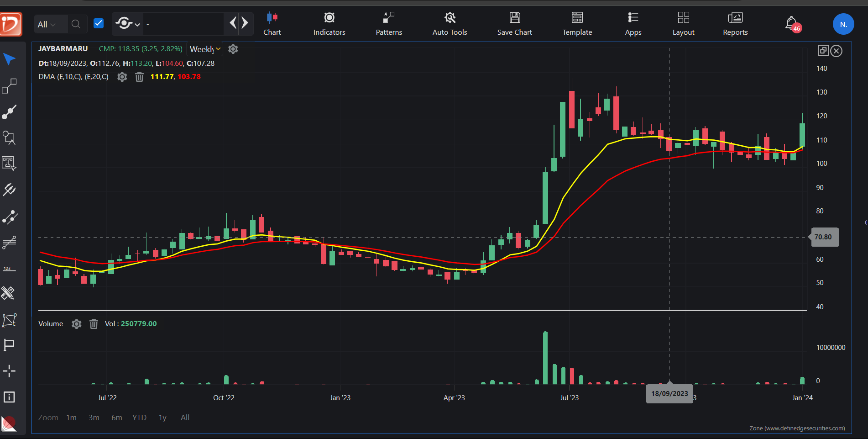The width and height of the screenshot is (868, 439).
Task: Click the red fan icon at bottom left
Action: [x=9, y=424]
